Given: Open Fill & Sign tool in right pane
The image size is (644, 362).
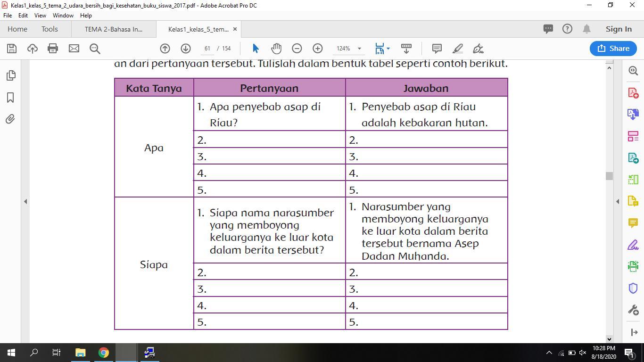Looking at the screenshot, I should (x=633, y=245).
